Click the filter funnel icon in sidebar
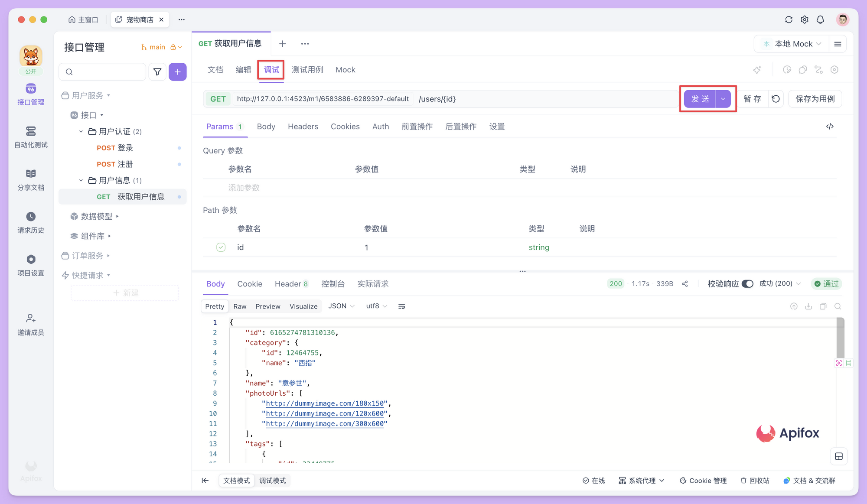The width and height of the screenshot is (867, 504). click(157, 72)
